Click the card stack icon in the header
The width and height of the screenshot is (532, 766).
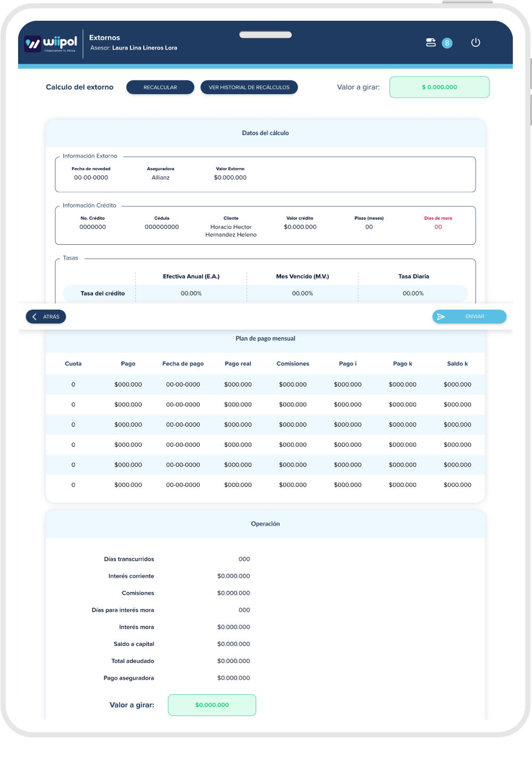[x=431, y=43]
